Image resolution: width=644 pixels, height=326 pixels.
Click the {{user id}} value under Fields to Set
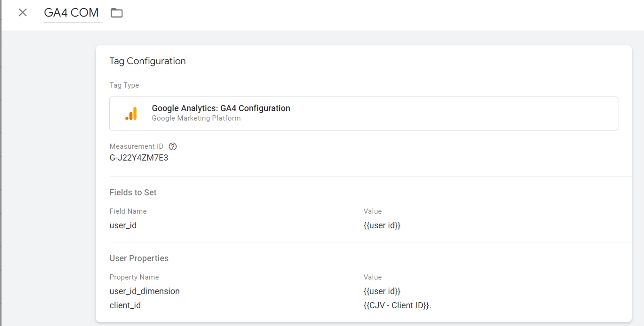click(x=382, y=225)
